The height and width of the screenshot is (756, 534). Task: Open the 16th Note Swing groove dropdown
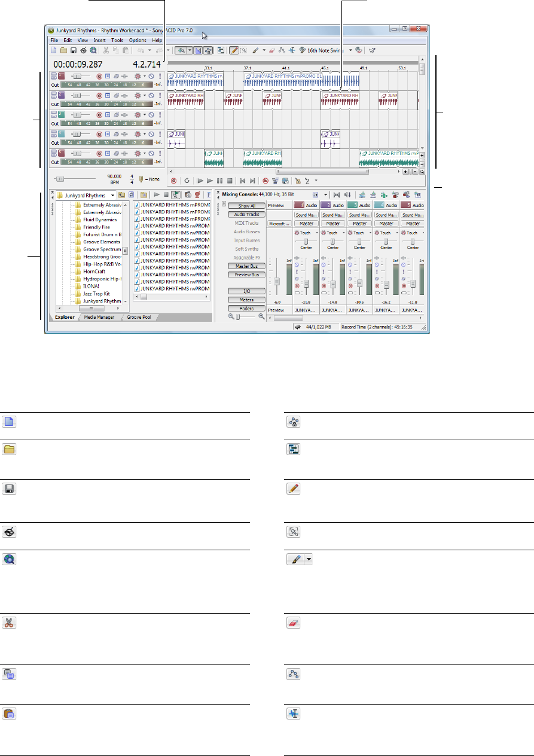pos(350,51)
